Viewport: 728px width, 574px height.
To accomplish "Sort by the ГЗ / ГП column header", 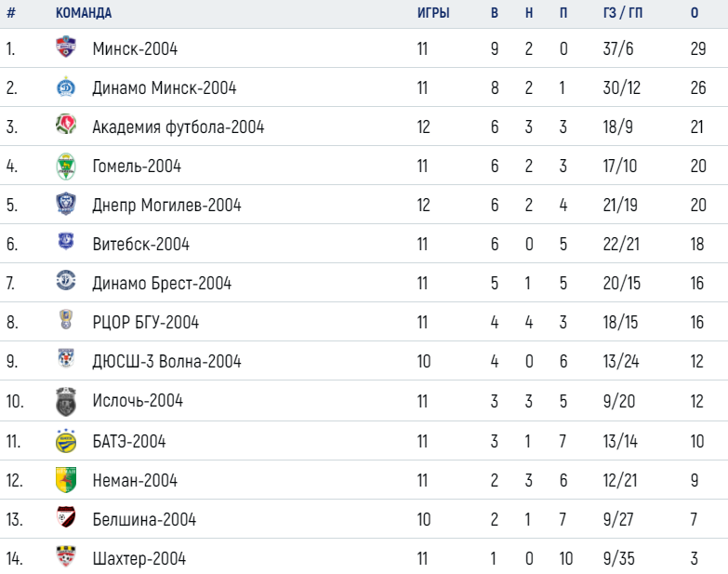I will click(623, 12).
